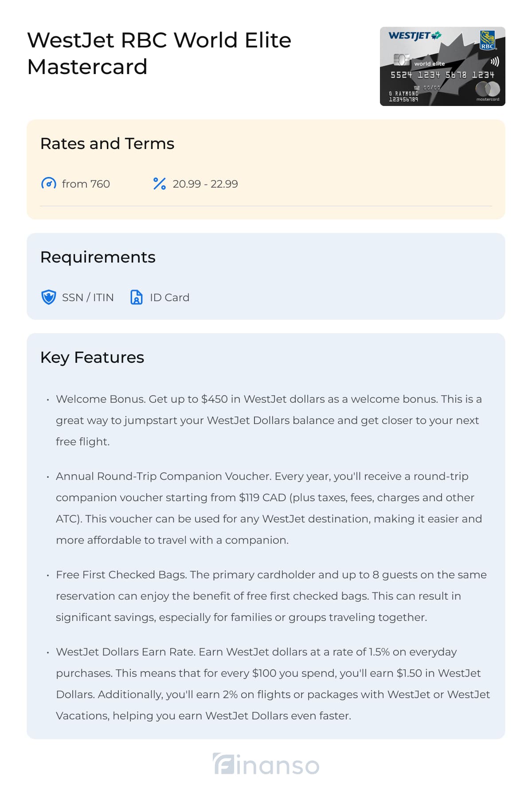
Task: Click the credit score gauge icon
Action: click(x=49, y=184)
